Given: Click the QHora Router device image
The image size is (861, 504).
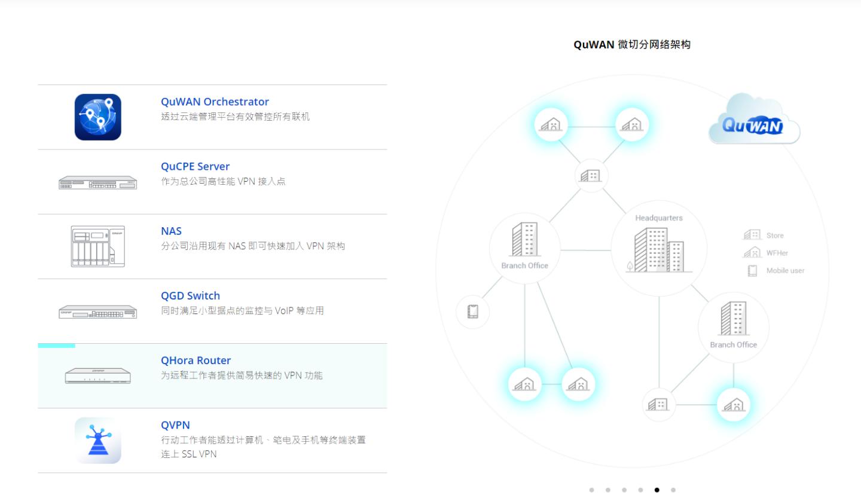Looking at the screenshot, I should (99, 375).
